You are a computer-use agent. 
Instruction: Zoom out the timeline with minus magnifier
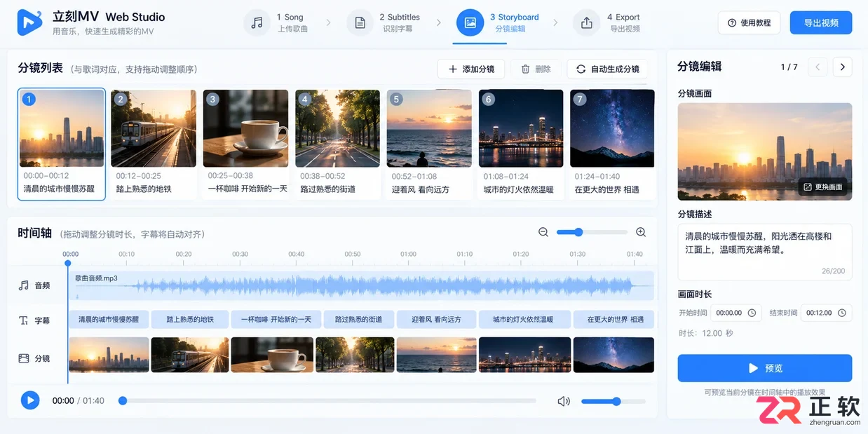click(543, 232)
